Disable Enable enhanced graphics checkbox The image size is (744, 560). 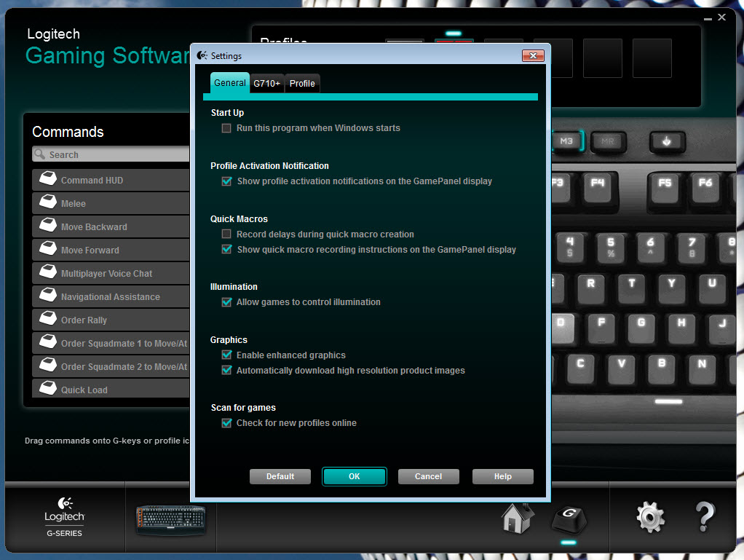tap(227, 355)
